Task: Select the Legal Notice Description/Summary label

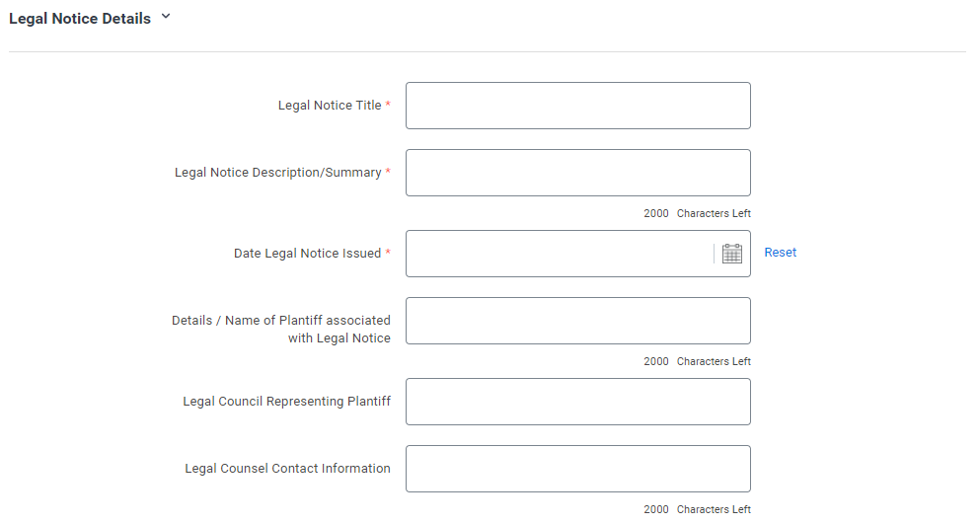Action: click(x=277, y=172)
